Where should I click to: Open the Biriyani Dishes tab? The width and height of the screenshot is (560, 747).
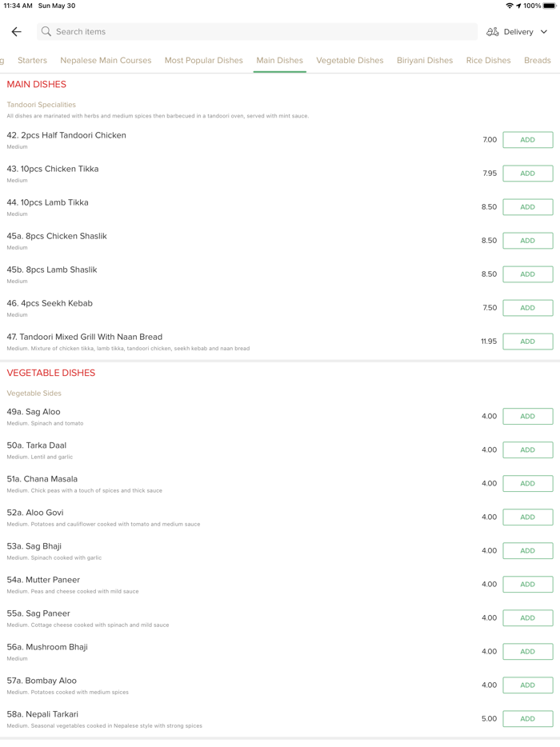pyautogui.click(x=425, y=61)
